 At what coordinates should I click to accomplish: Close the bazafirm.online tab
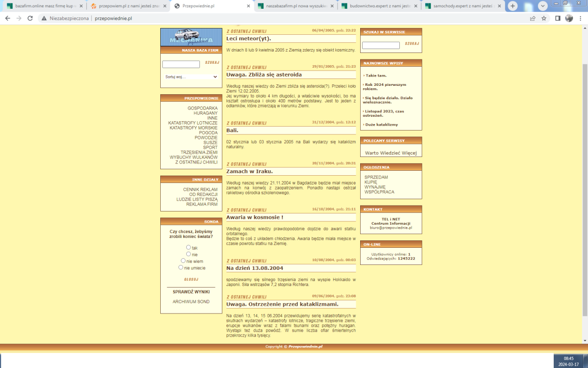coord(81,6)
